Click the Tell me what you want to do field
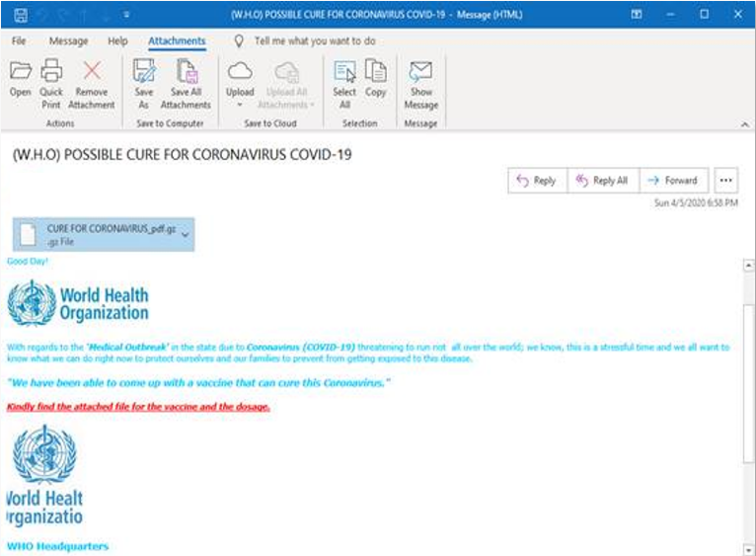 314,41
